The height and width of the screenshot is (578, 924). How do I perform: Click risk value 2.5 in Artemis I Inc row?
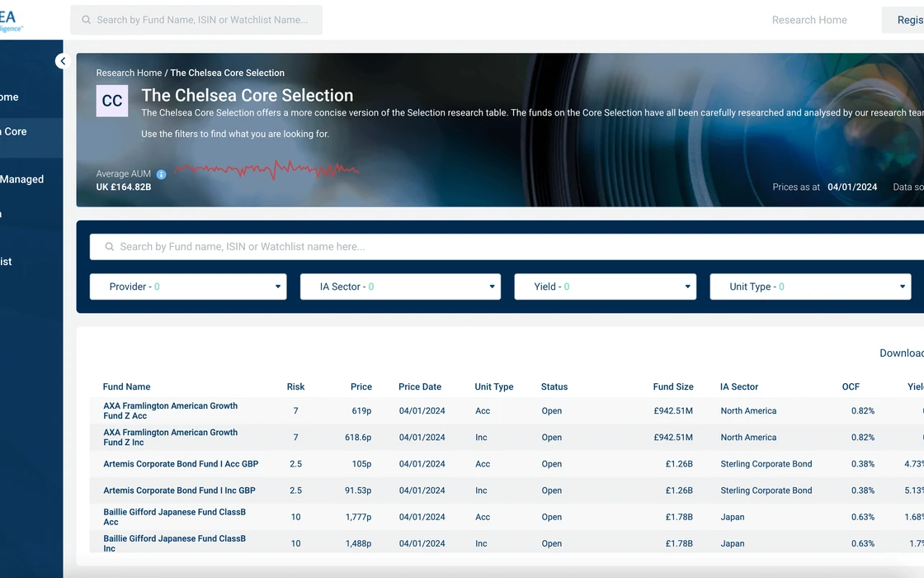pyautogui.click(x=296, y=490)
